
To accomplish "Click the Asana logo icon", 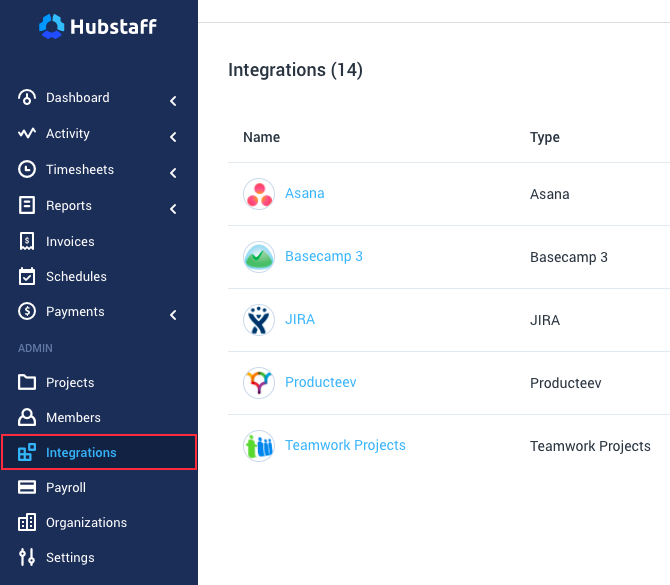I will click(259, 194).
